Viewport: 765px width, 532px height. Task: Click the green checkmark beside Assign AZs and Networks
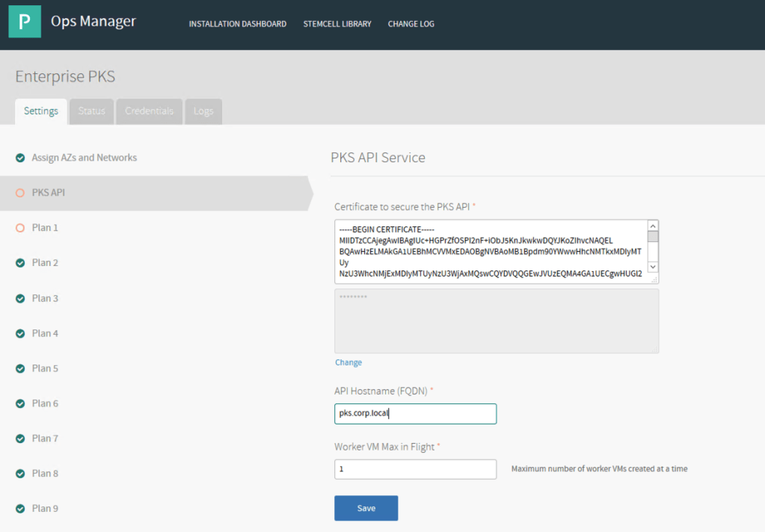coord(20,158)
